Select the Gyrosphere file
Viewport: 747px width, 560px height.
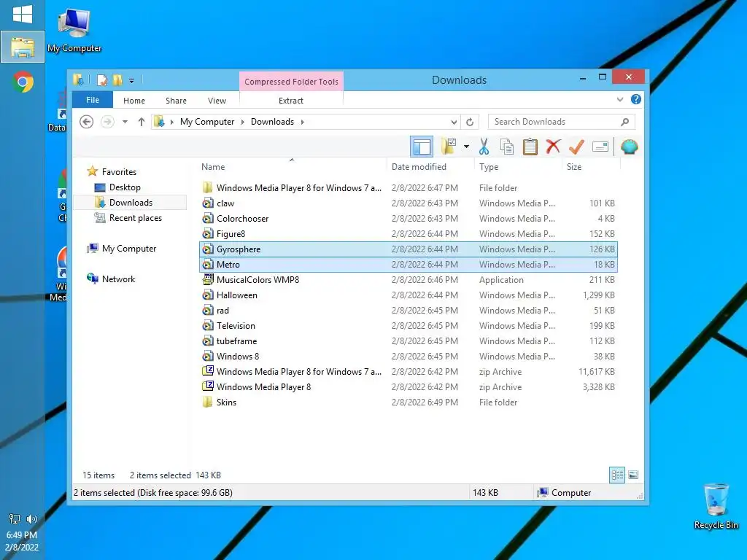coord(409,249)
